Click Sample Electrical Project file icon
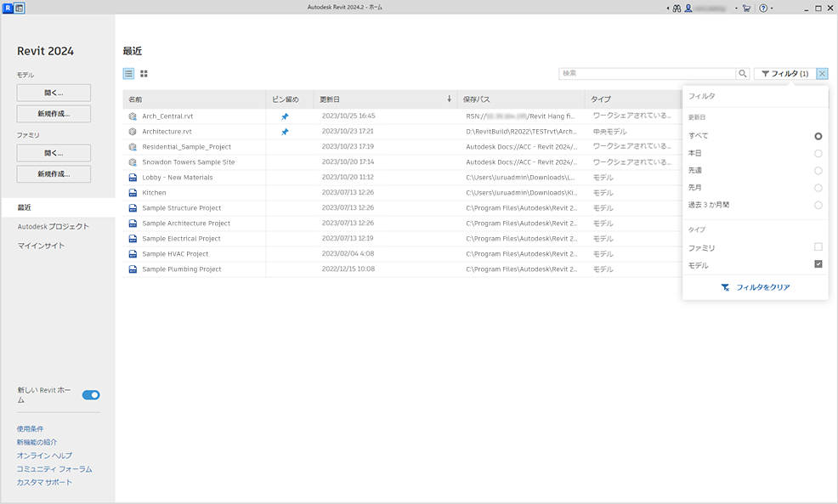Viewport: 838px width, 504px height. (x=133, y=238)
